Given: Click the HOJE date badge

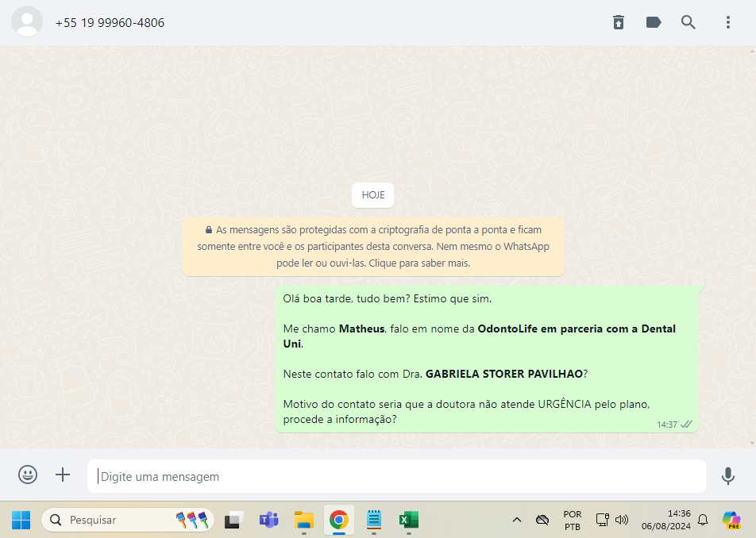Looking at the screenshot, I should pyautogui.click(x=372, y=195).
